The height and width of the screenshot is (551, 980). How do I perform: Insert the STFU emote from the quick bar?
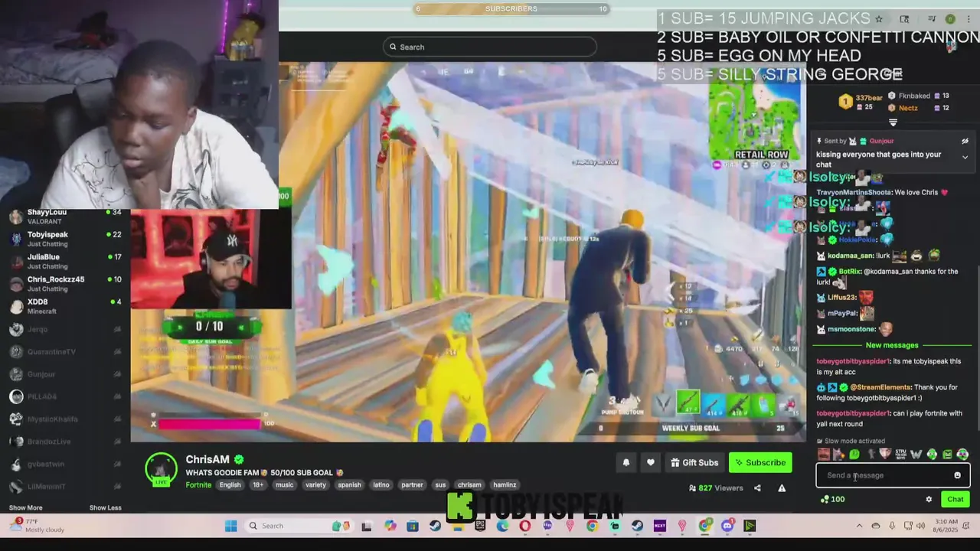point(901,455)
